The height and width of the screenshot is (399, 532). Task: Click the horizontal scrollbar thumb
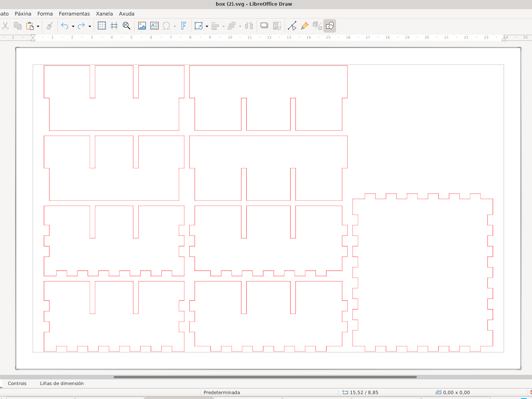(264, 377)
